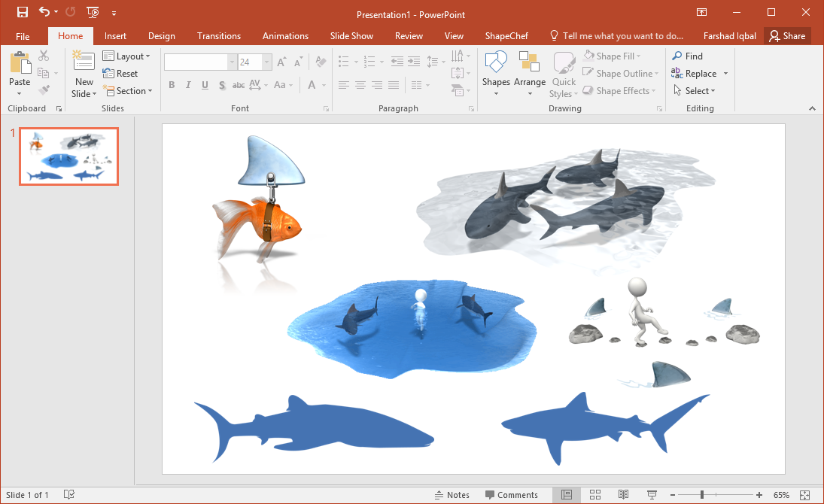Image resolution: width=824 pixels, height=504 pixels.
Task: Start slideshow from beginning quick access icon
Action: (x=93, y=12)
